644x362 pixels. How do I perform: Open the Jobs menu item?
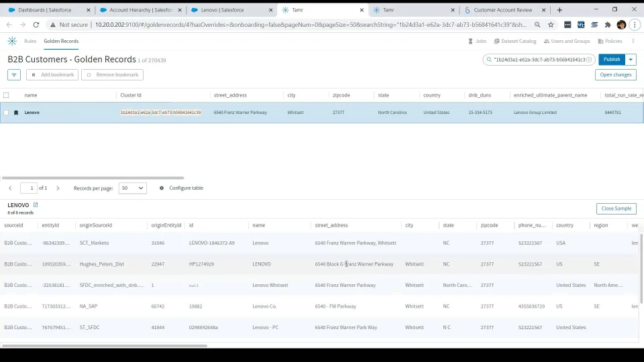477,41
